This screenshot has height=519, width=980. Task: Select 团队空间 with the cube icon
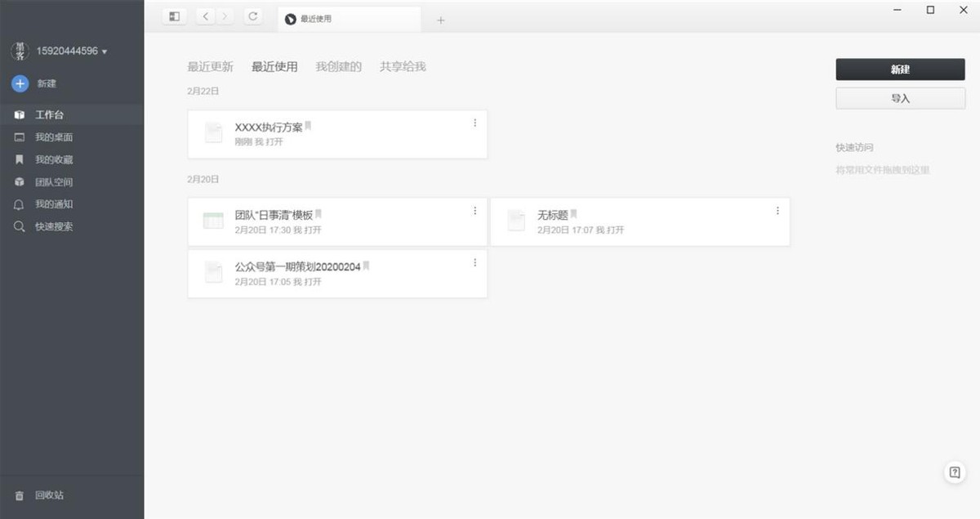[x=21, y=181]
